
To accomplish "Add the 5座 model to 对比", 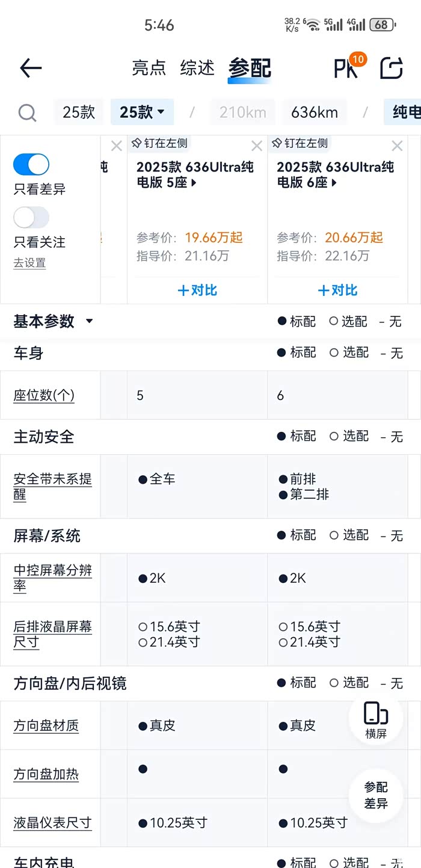I will coord(197,291).
